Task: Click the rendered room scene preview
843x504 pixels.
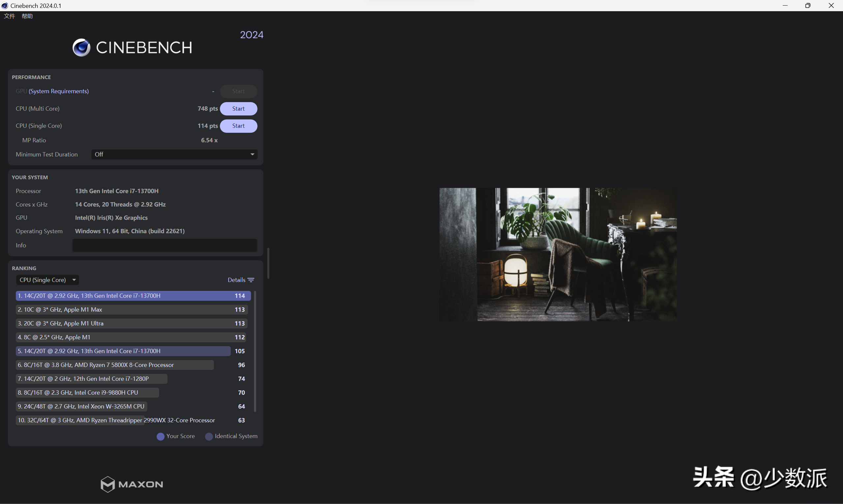Action: (x=558, y=254)
